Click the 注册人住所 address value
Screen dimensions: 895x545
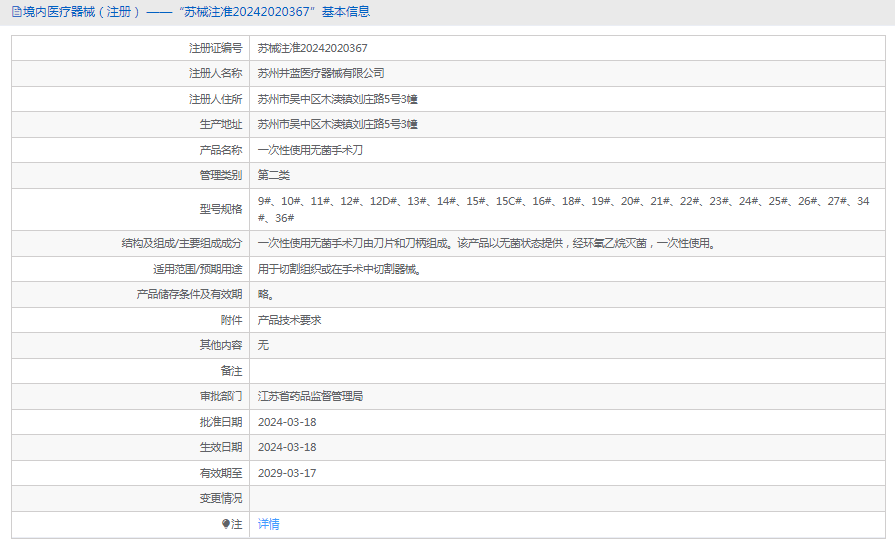[x=337, y=99]
